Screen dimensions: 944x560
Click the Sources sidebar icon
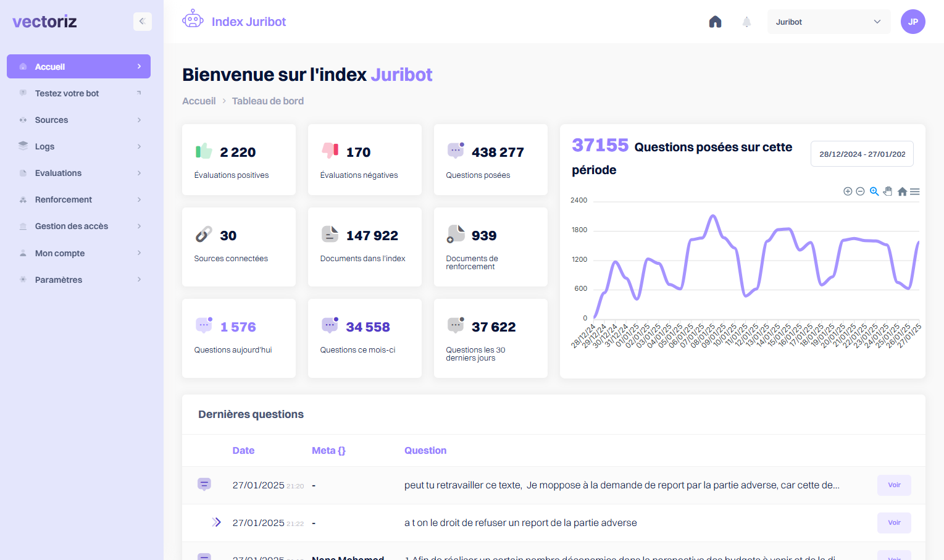coord(23,120)
